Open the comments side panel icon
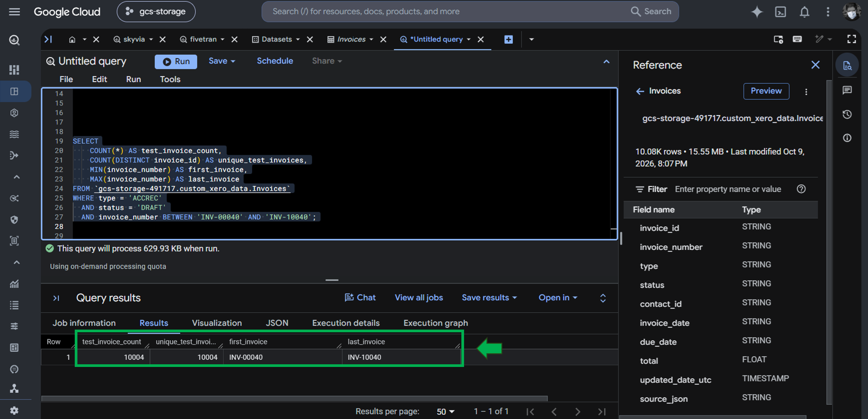Screen dimensions: 868x419 [x=847, y=90]
